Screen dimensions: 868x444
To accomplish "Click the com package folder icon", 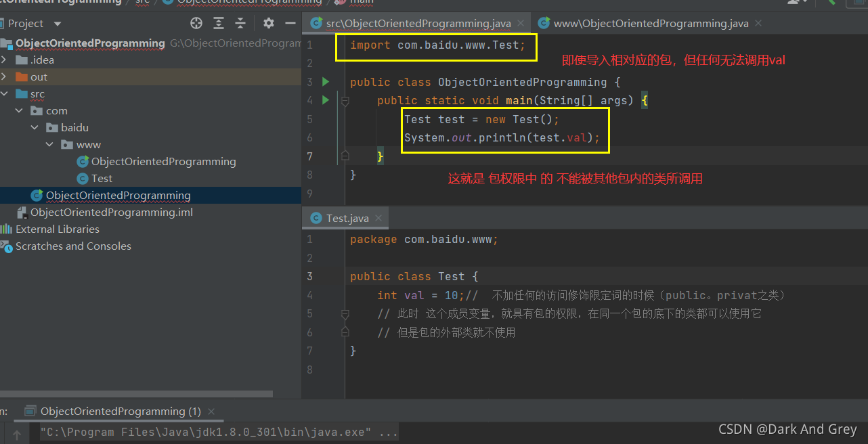I will pyautogui.click(x=37, y=111).
